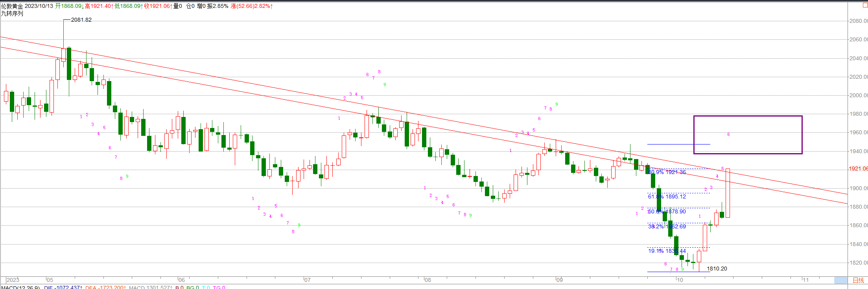Screen dimensions: 868x289
Task: Click the orange square icon at top-right
Action: pyautogui.click(x=865, y=6)
